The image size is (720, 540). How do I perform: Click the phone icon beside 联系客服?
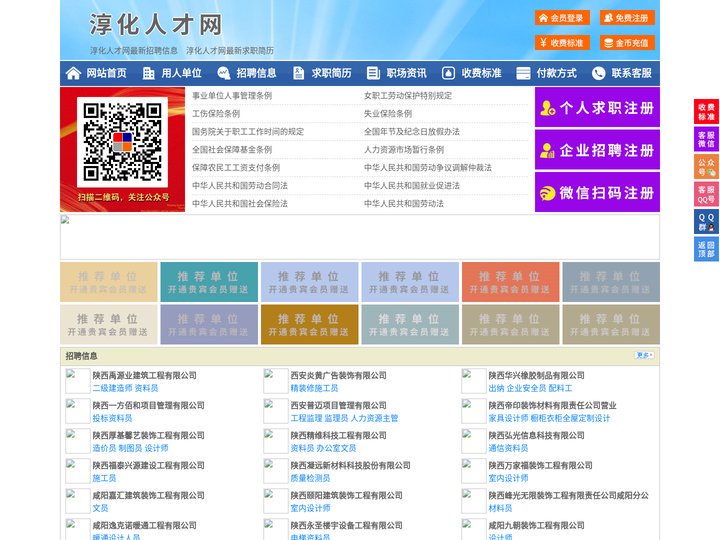coord(598,73)
